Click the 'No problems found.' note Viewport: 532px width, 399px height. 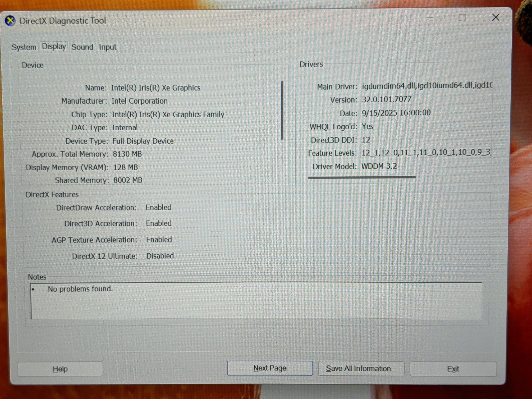coord(80,289)
